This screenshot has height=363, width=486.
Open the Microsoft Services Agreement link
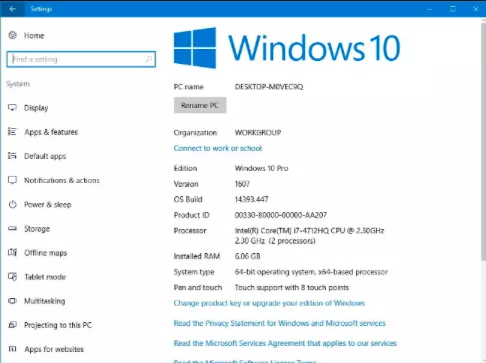[285, 343]
